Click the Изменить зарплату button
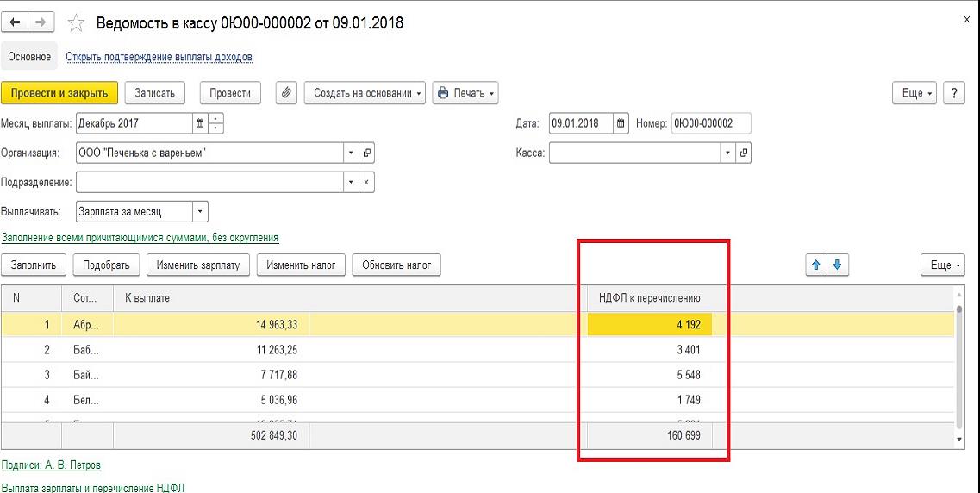980x493 pixels. tap(198, 265)
